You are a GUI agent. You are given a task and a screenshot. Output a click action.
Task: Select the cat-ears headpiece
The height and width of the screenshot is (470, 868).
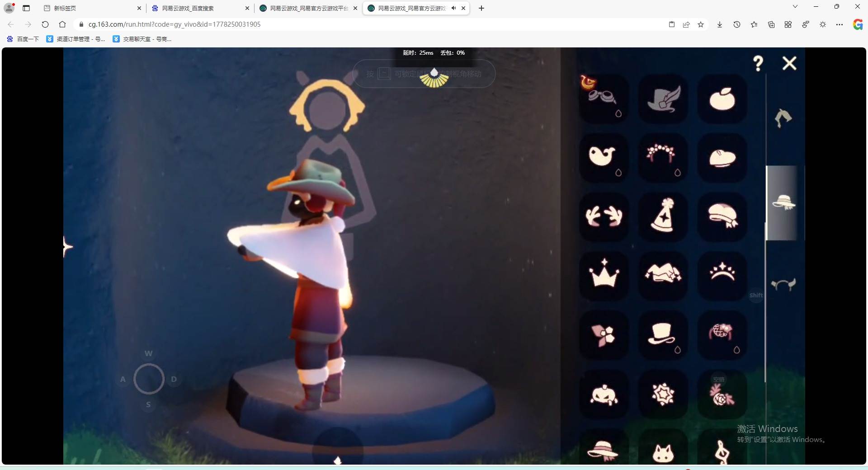pos(663,448)
